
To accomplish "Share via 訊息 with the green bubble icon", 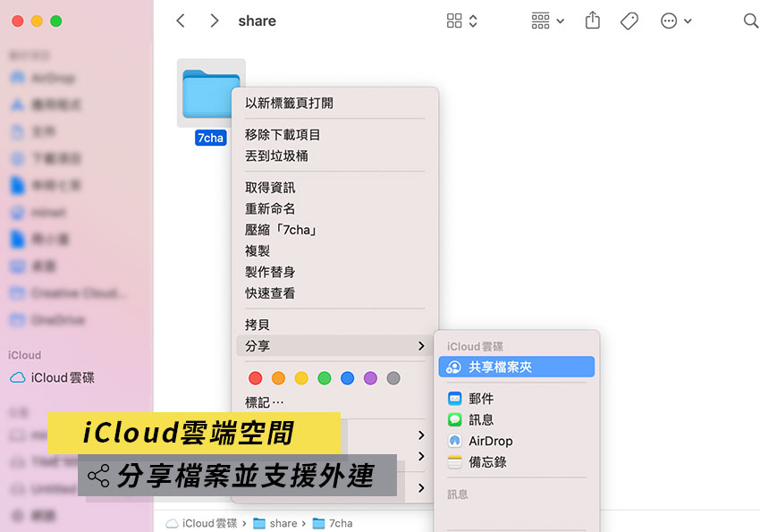I will tap(517, 419).
